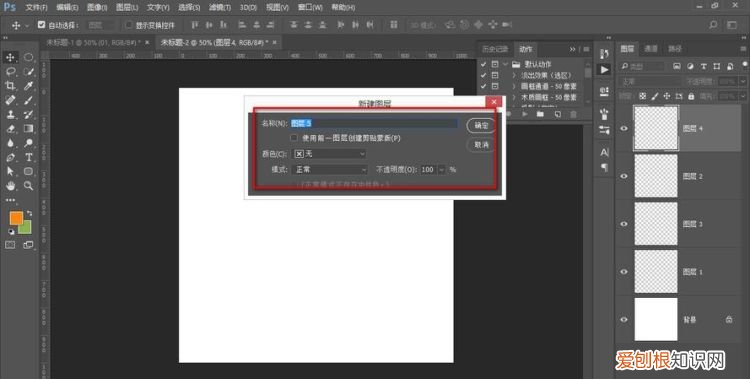Image resolution: width=750 pixels, height=379 pixels.
Task: Open the 滤镜(T) menu
Action: 220,8
